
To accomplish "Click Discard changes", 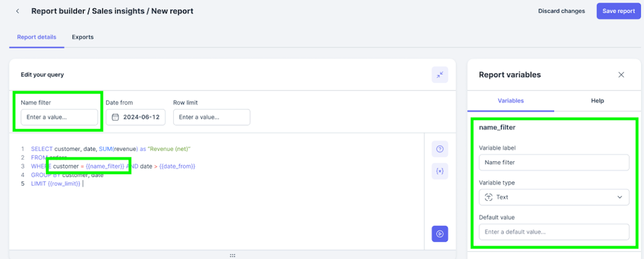I will pyautogui.click(x=561, y=11).
